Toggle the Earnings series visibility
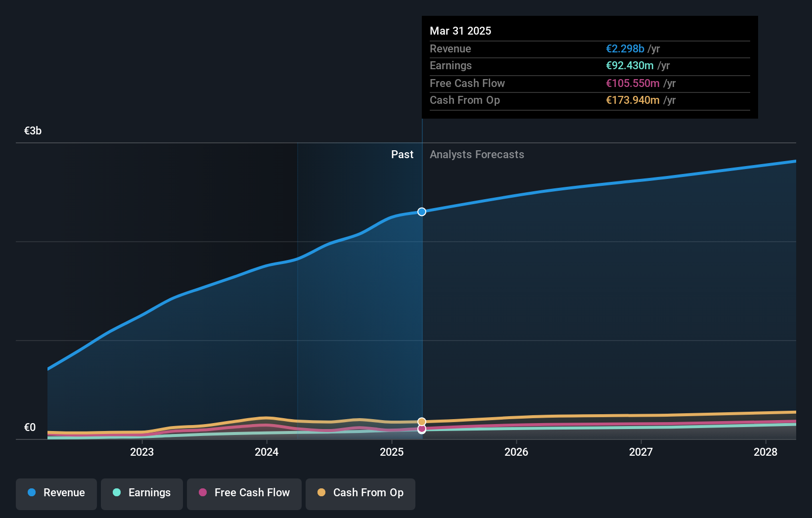The height and width of the screenshot is (518, 812). (142, 493)
